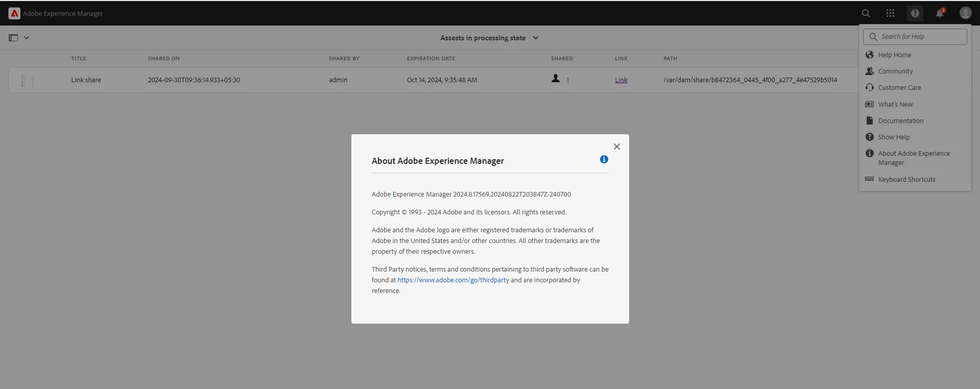Open the Solutions grid switcher icon
The image size is (980, 389).
click(x=891, y=13)
